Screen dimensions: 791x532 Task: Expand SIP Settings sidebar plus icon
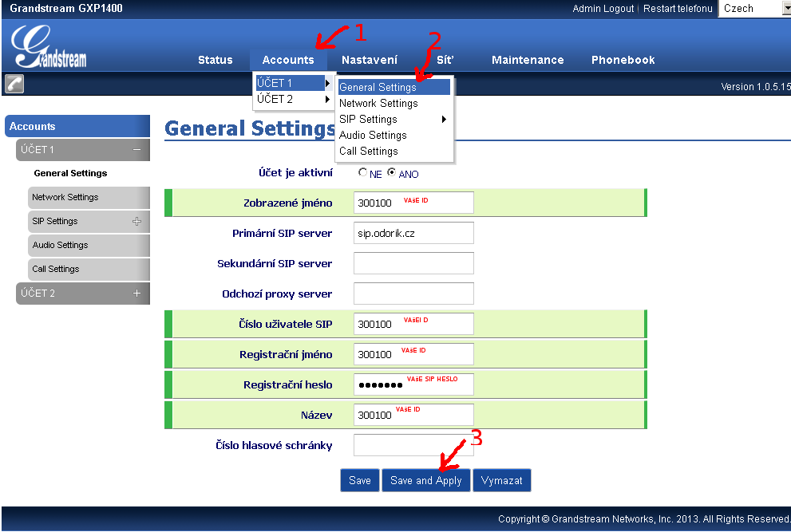point(136,222)
